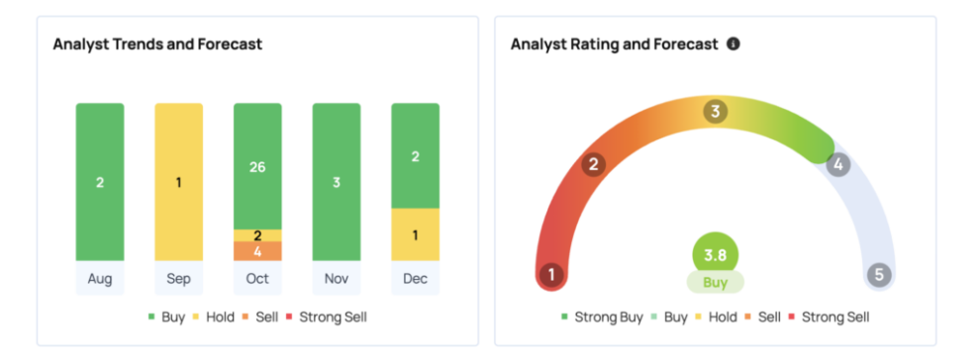This screenshot has height=362, width=980.
Task: Select gauge marker number 1
Action: (552, 275)
